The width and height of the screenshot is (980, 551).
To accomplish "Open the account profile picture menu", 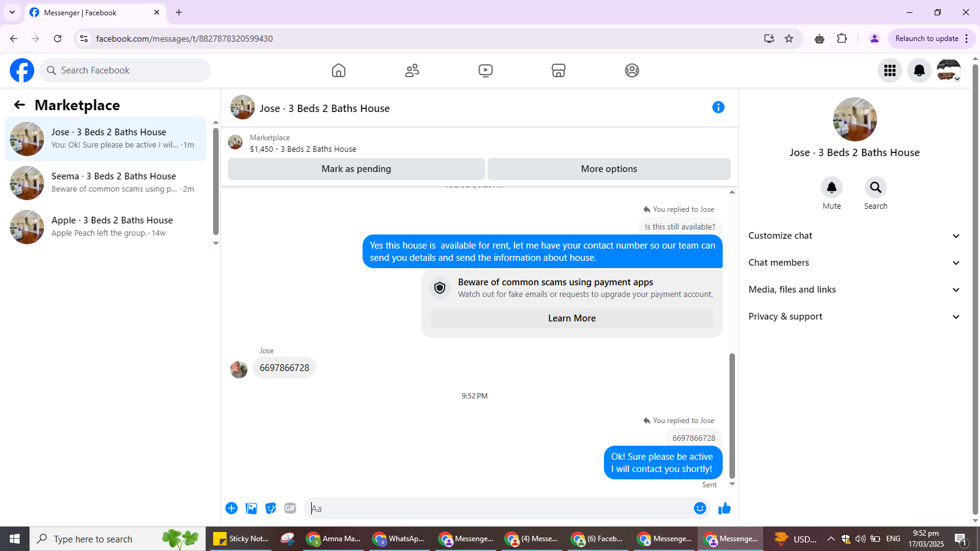I will point(949,70).
